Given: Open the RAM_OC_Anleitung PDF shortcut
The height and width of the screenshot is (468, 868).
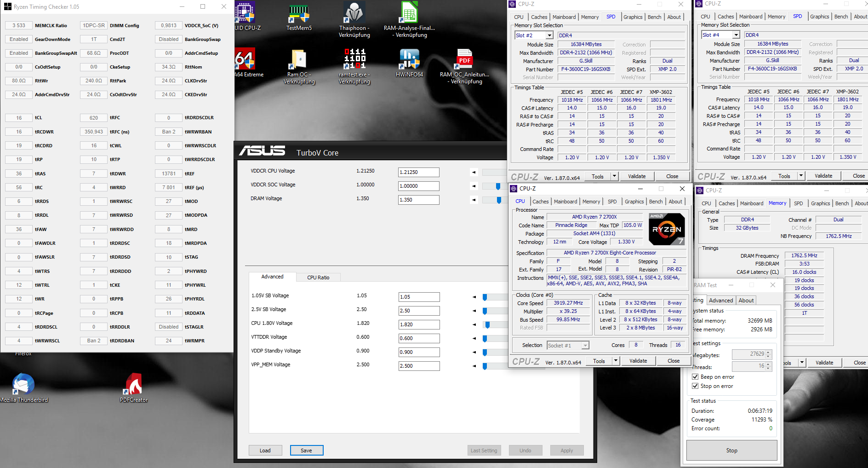Looking at the screenshot, I should click(x=464, y=66).
